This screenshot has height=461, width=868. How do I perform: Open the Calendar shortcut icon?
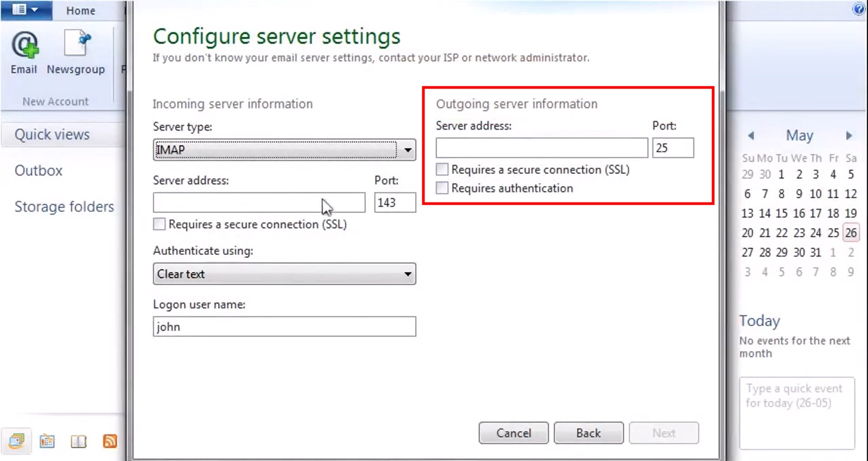click(x=47, y=441)
